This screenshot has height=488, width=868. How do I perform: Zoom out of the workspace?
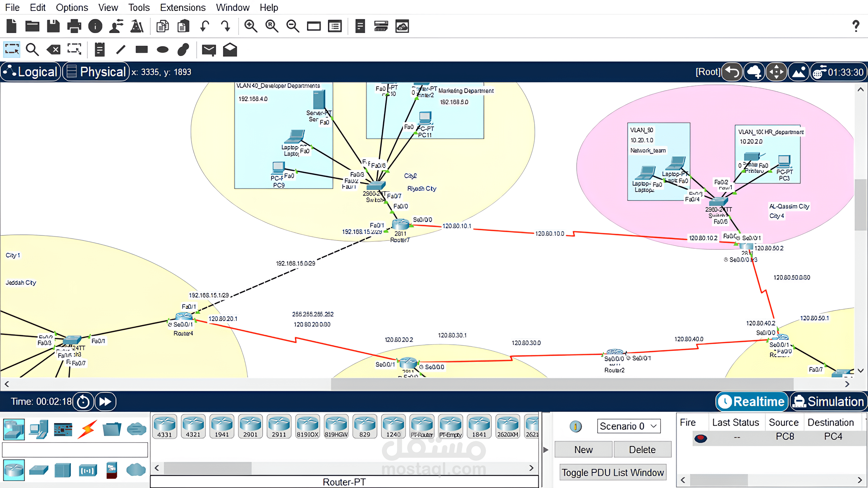293,26
